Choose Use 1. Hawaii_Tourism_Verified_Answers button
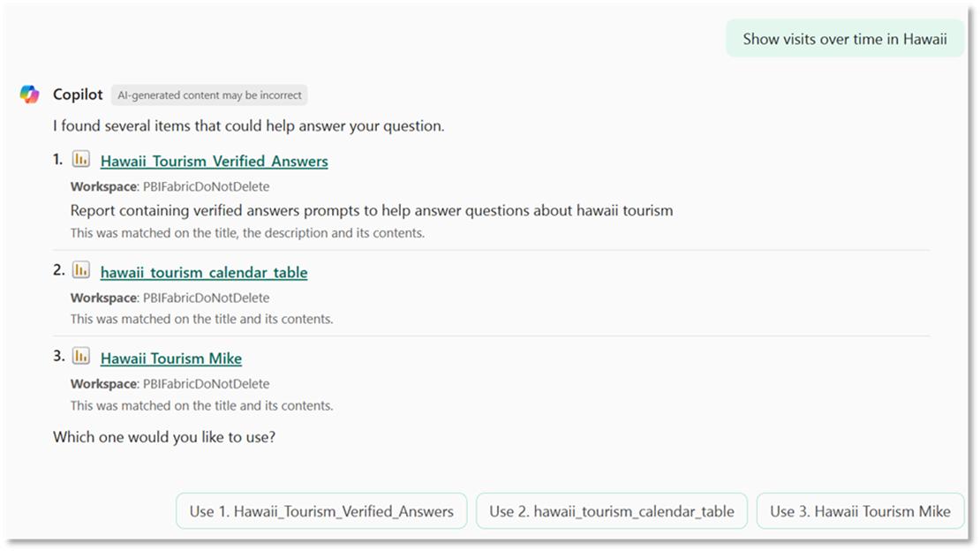Image resolution: width=980 pixels, height=551 pixels. 321,511
